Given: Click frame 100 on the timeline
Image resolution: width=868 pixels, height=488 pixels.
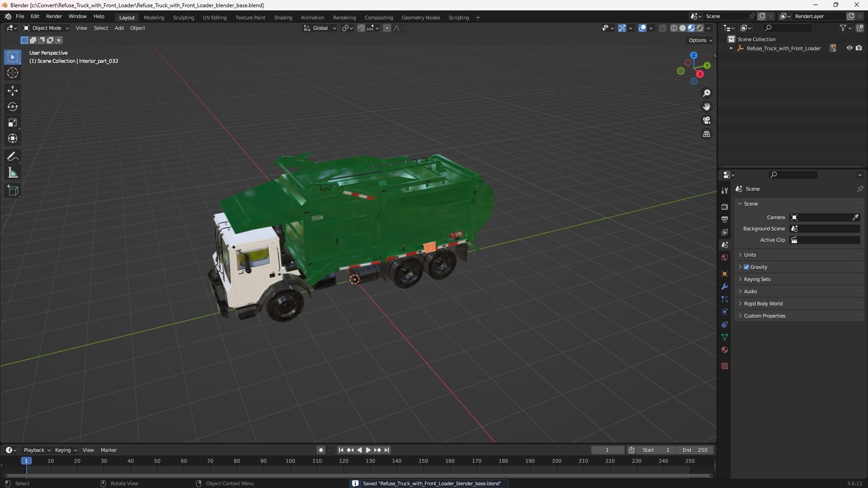Looking at the screenshot, I should tap(290, 461).
